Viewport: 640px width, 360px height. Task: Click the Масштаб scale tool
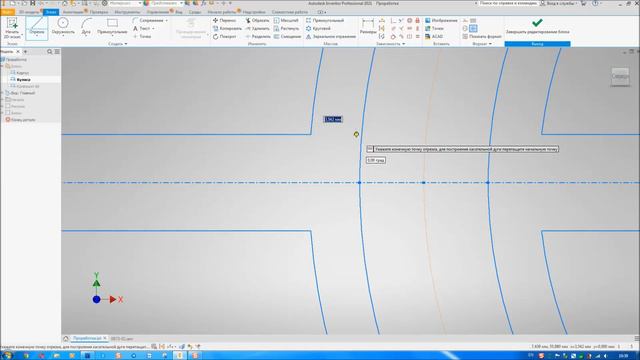click(286, 20)
